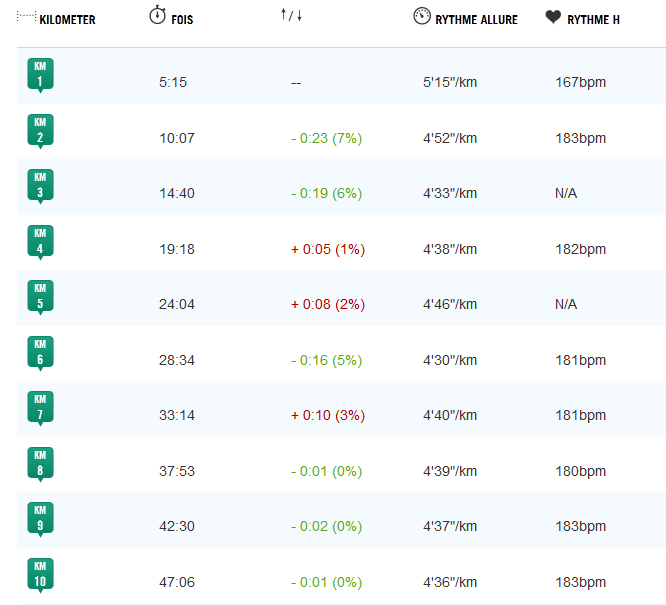Image resolution: width=666 pixels, height=605 pixels.
Task: Click the 180bpm heart rate value
Action: [580, 472]
